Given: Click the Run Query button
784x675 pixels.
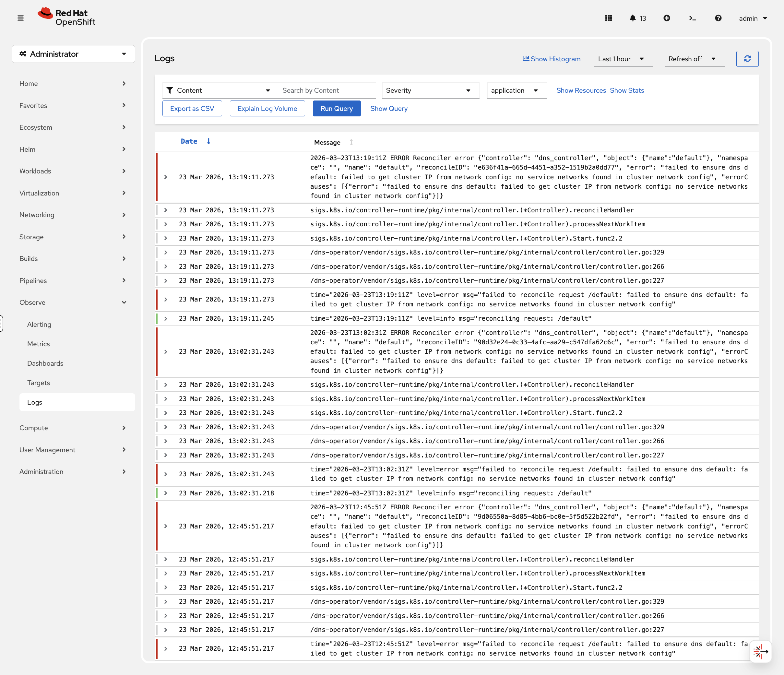Looking at the screenshot, I should (336, 108).
